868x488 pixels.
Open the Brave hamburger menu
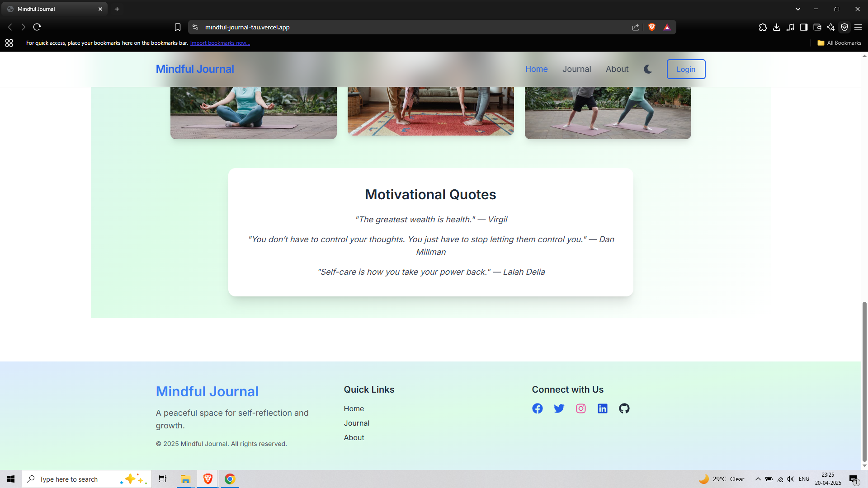click(858, 27)
